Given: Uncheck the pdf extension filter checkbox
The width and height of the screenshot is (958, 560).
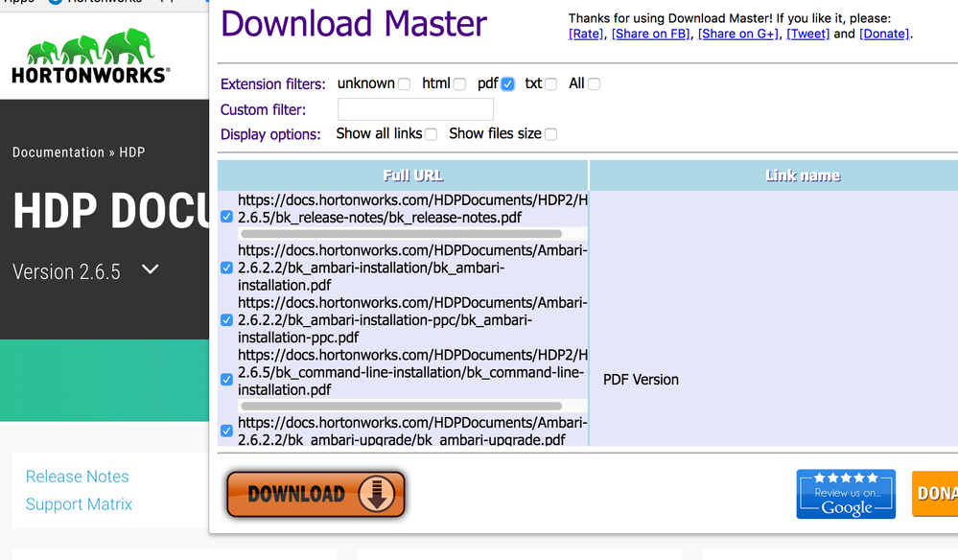Looking at the screenshot, I should tap(507, 84).
